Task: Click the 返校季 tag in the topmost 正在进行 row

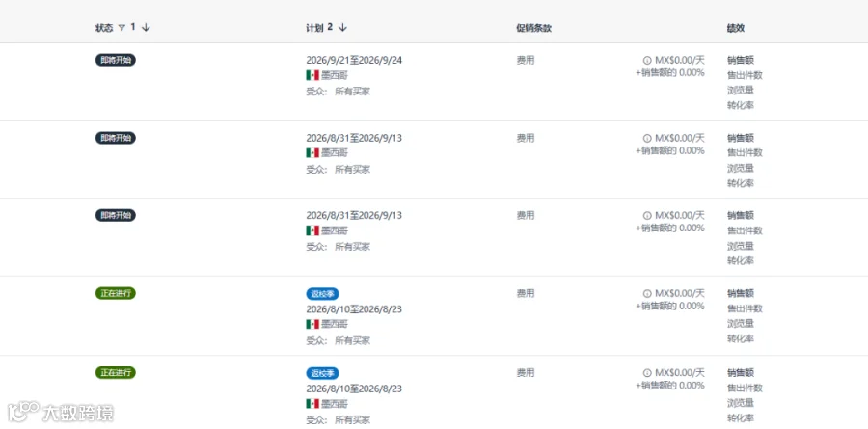Action: click(322, 294)
